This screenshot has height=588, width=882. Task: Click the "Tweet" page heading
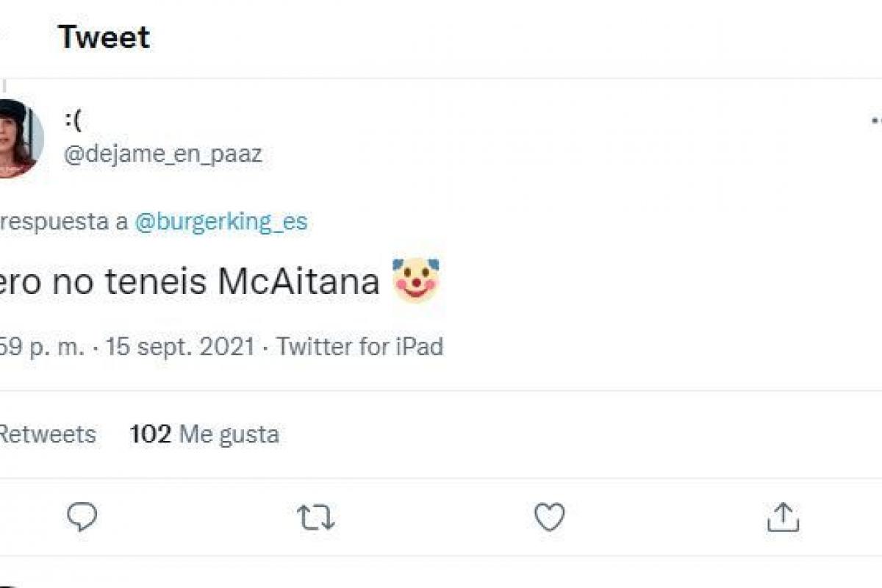(x=104, y=37)
